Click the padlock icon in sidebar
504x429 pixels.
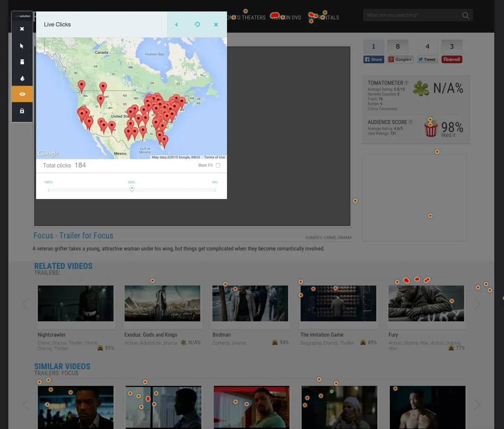(x=22, y=111)
